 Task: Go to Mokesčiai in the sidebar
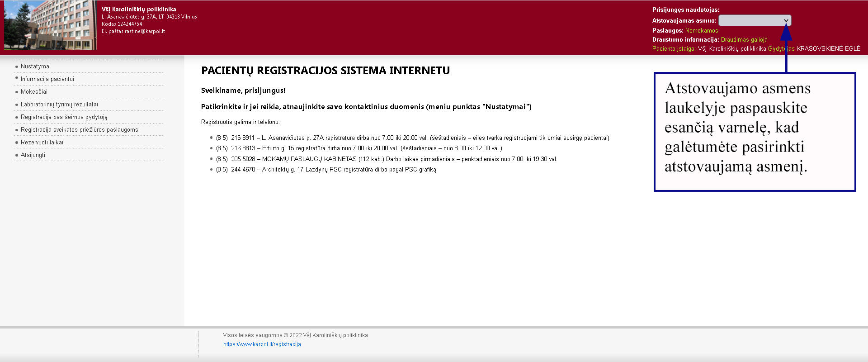click(x=34, y=92)
